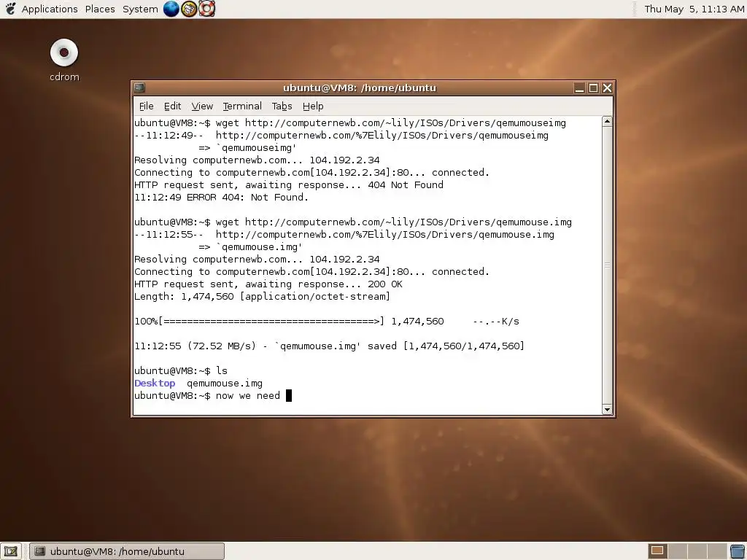Switch to the second workspace
The width and height of the screenshot is (747, 560).
[678, 551]
